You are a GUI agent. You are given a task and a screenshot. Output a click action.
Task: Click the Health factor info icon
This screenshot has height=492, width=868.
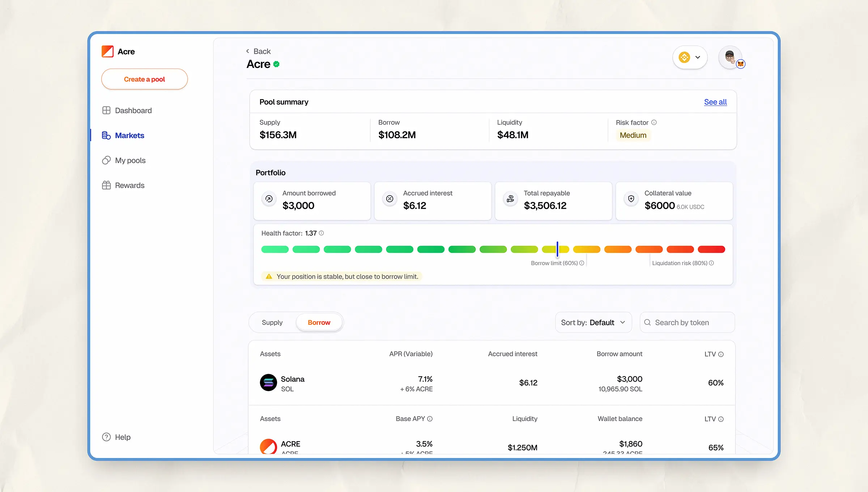pyautogui.click(x=321, y=233)
